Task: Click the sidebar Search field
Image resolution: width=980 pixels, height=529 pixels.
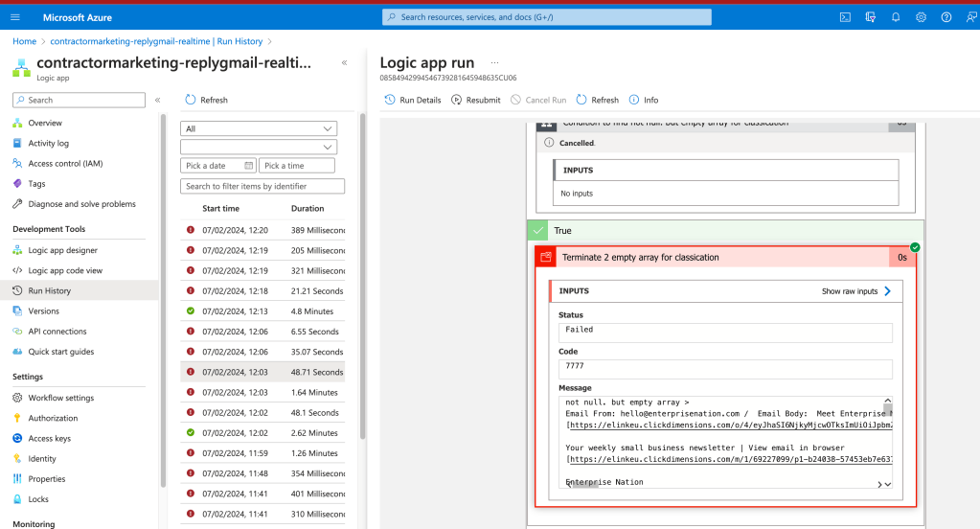Action: click(x=79, y=100)
